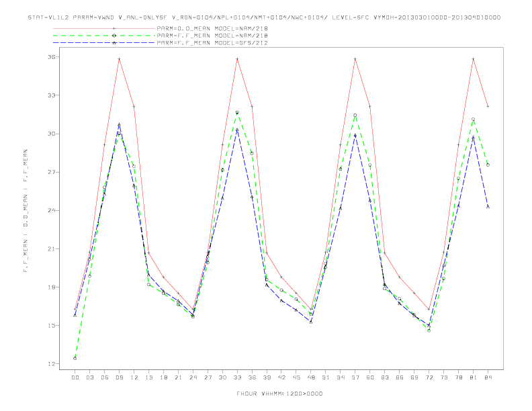Click x-axis tick label 00

[75, 377]
